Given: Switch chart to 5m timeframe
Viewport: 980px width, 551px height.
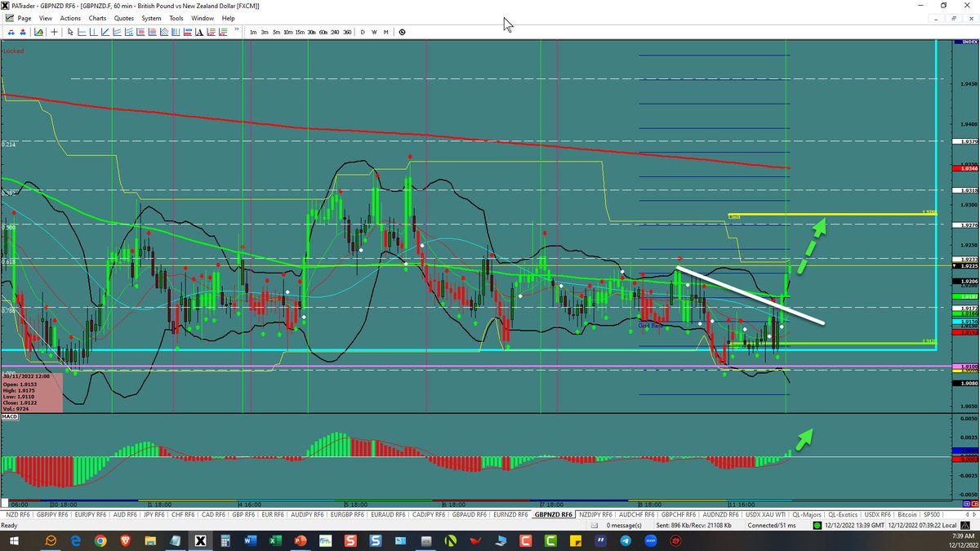Looking at the screenshot, I should tap(276, 32).
